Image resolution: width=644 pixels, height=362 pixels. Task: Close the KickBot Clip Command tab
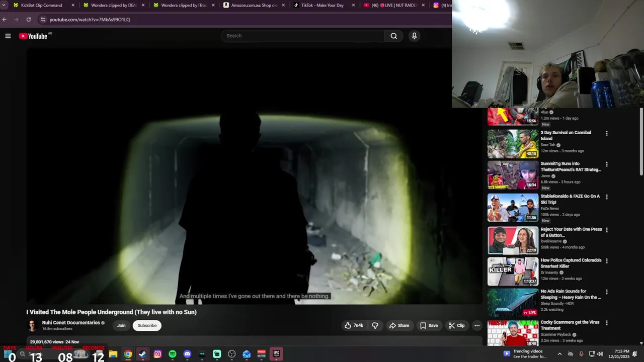(x=73, y=5)
